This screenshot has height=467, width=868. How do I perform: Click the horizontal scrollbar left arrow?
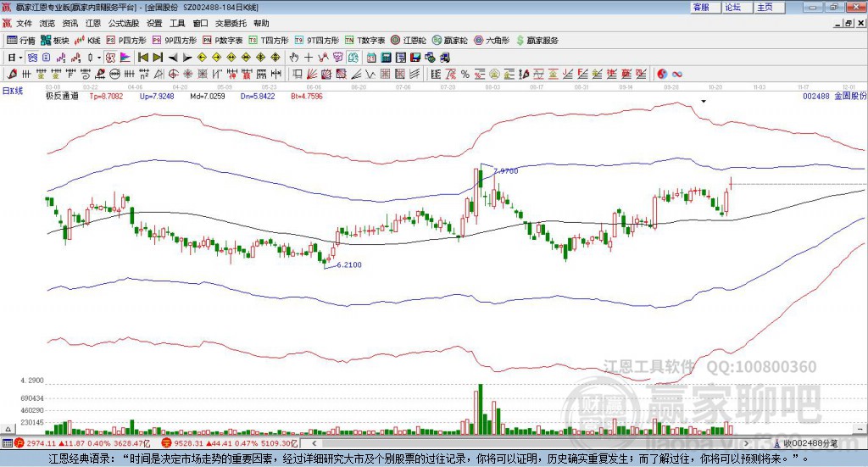tap(314, 443)
